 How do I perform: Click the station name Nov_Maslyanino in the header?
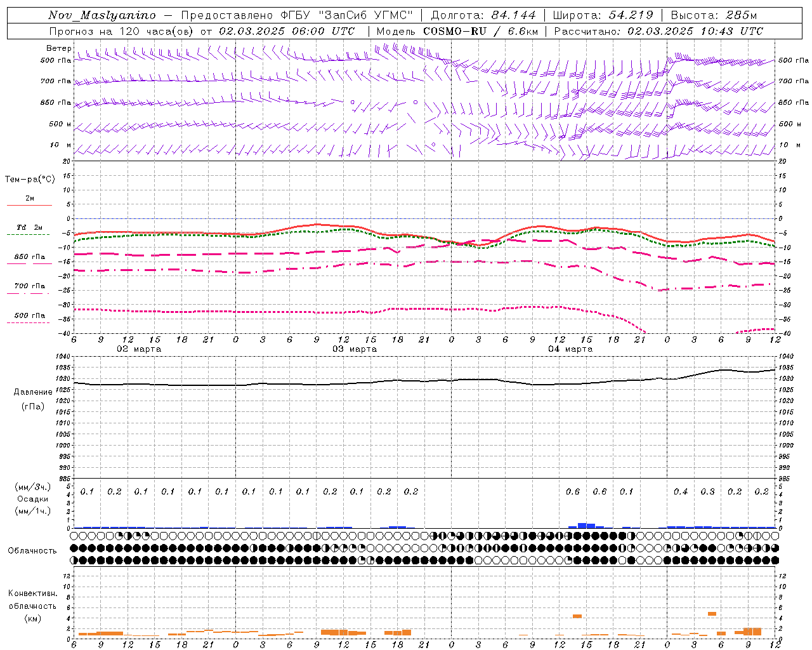[102, 15]
